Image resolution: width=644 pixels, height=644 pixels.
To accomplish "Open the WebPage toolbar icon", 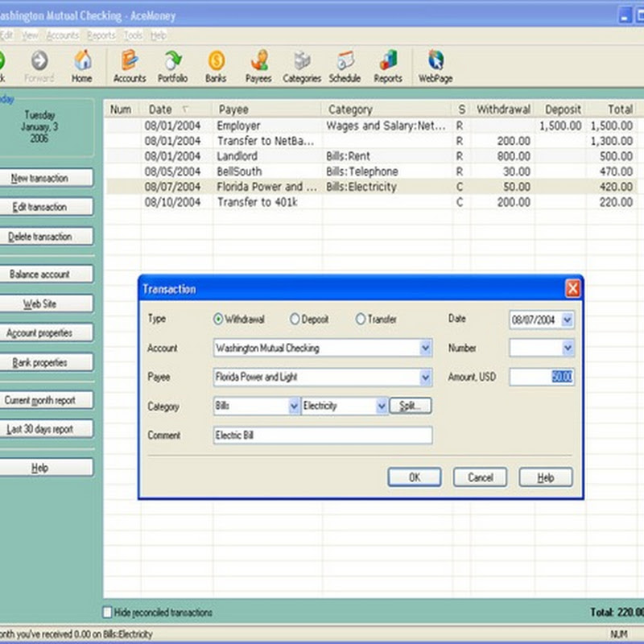I will click(436, 67).
